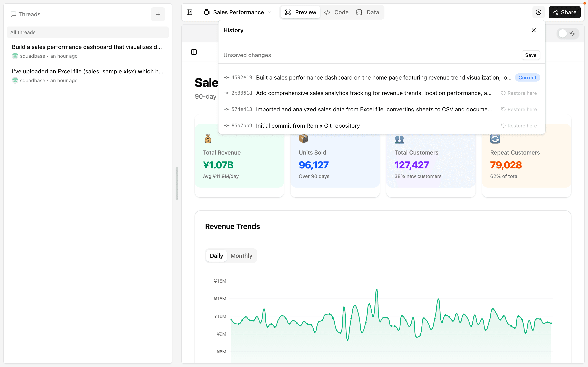
Task: Save the unsaved changes
Action: pos(531,55)
